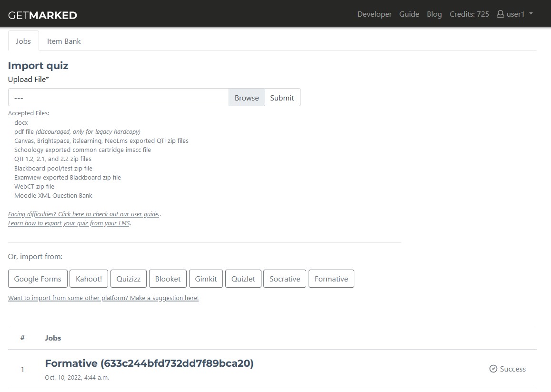The image size is (551, 392).
Task: Go to the Blog
Action: (x=434, y=14)
